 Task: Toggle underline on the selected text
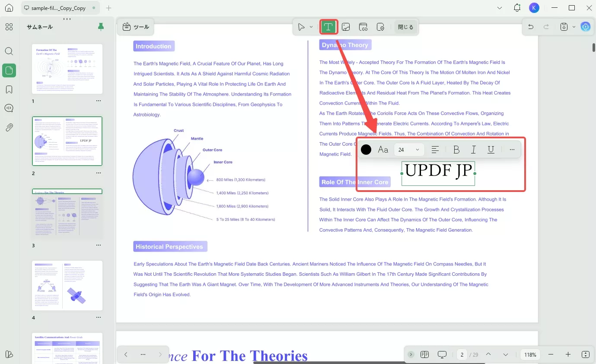tap(491, 150)
